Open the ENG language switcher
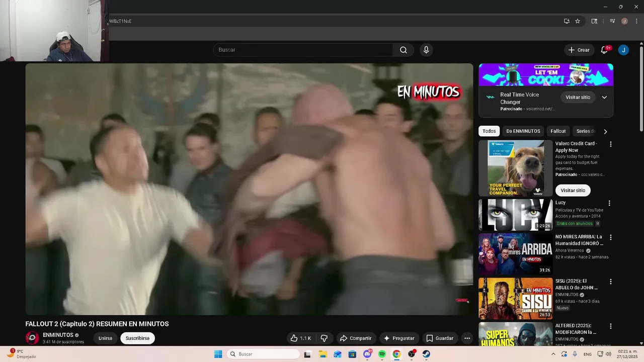644x362 pixels. [x=587, y=354]
